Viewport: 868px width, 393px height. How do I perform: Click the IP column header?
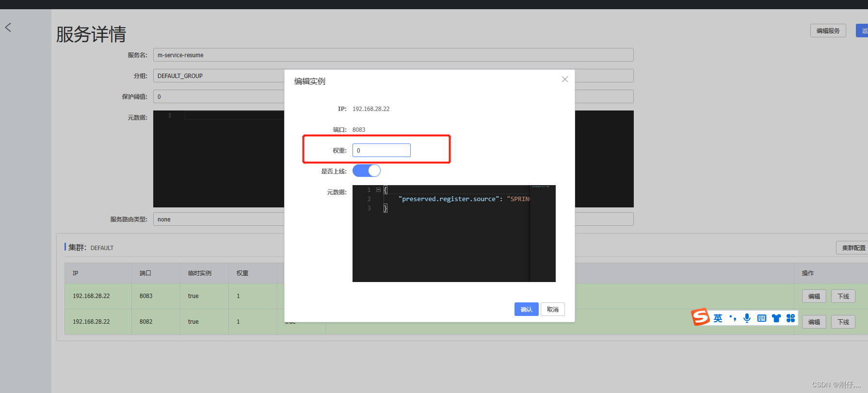point(98,273)
